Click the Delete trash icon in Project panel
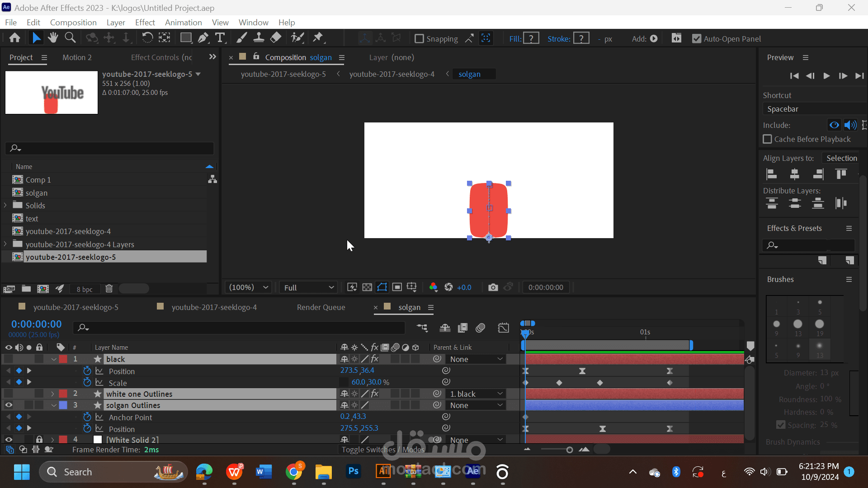Image resolution: width=868 pixels, height=488 pixels. point(109,289)
